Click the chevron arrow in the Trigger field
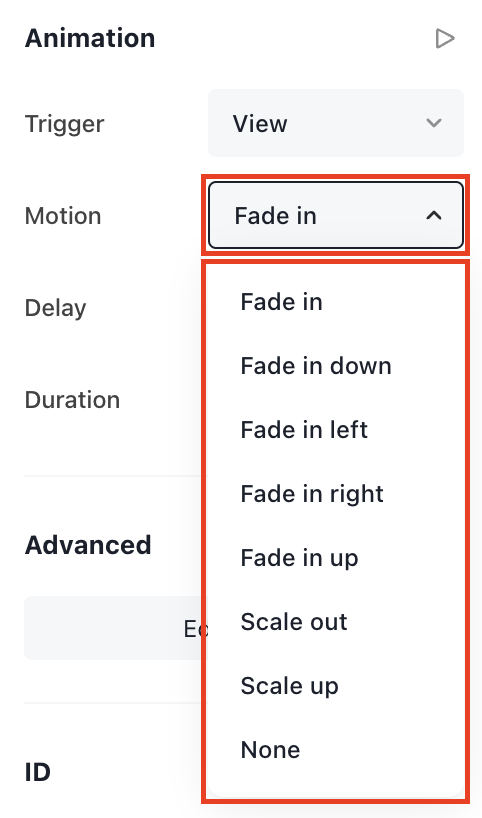Image resolution: width=482 pixels, height=818 pixels. click(x=434, y=123)
